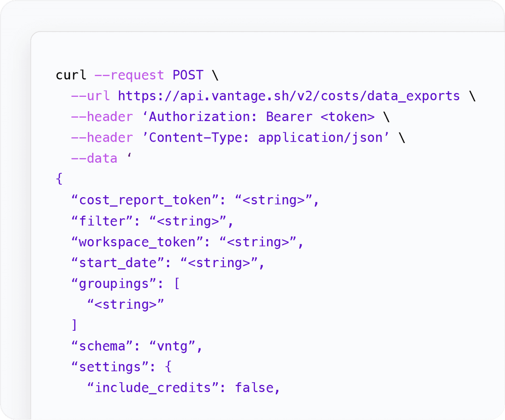Click the opening curly brace of JSON body
Viewport: 505px width, 420px height.
59,178
